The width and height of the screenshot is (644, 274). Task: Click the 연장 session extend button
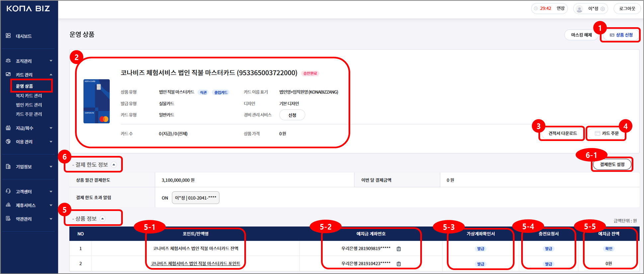tap(561, 8)
